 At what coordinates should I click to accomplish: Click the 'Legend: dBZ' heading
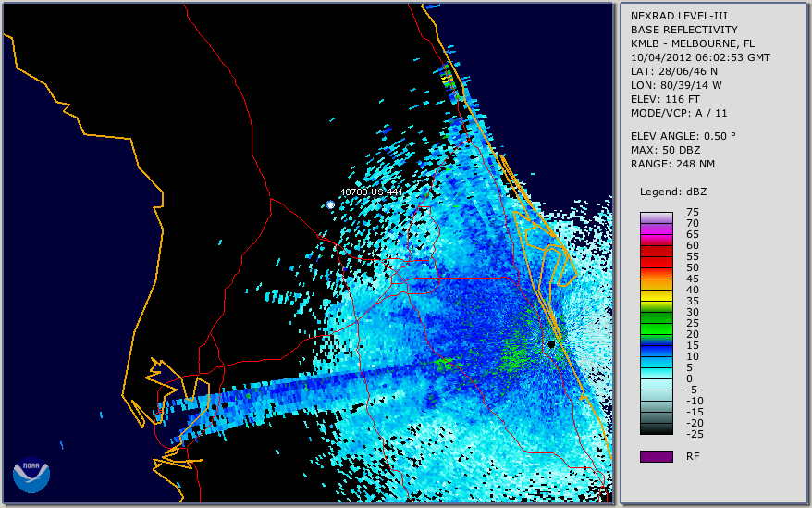[673, 192]
